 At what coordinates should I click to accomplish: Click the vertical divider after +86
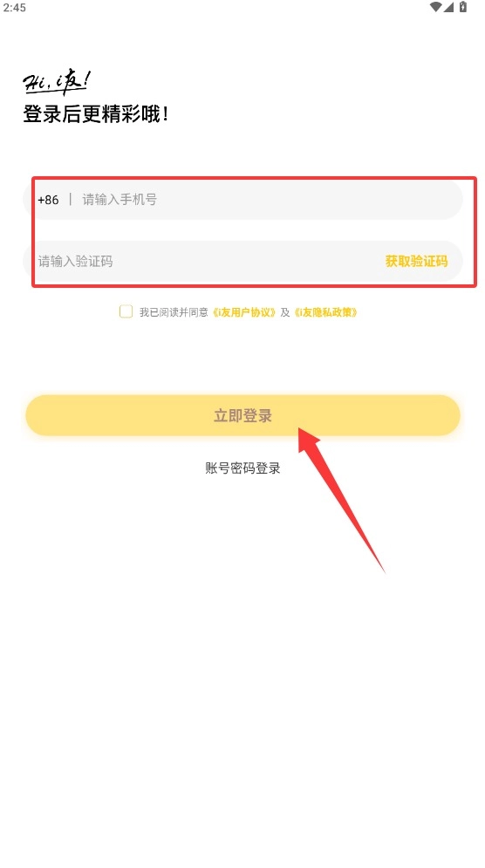pos(71,199)
